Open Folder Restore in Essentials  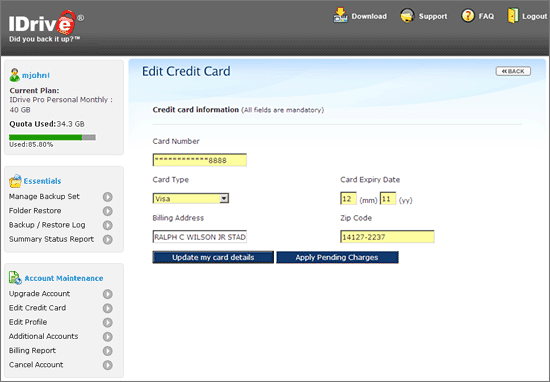(x=35, y=210)
